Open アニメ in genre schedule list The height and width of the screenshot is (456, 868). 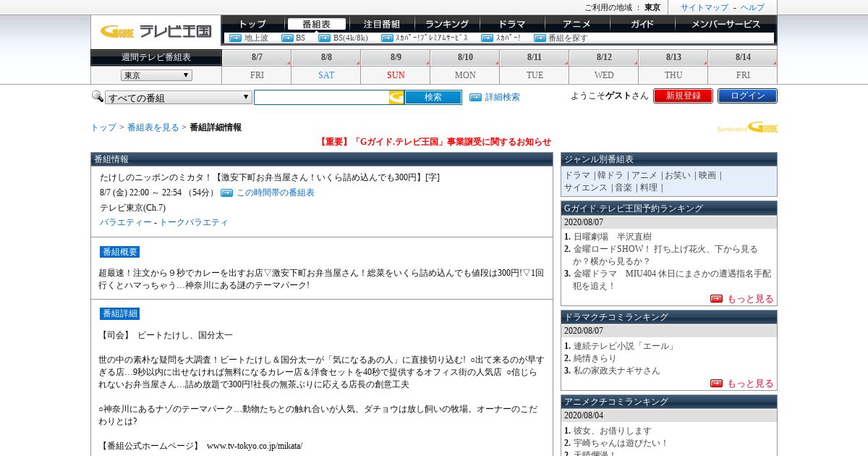[x=644, y=175]
